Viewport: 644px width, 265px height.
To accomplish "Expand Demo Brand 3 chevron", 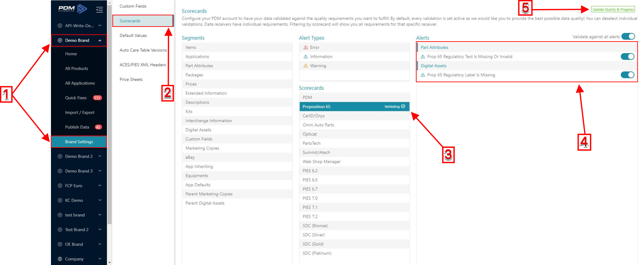I will 100,171.
